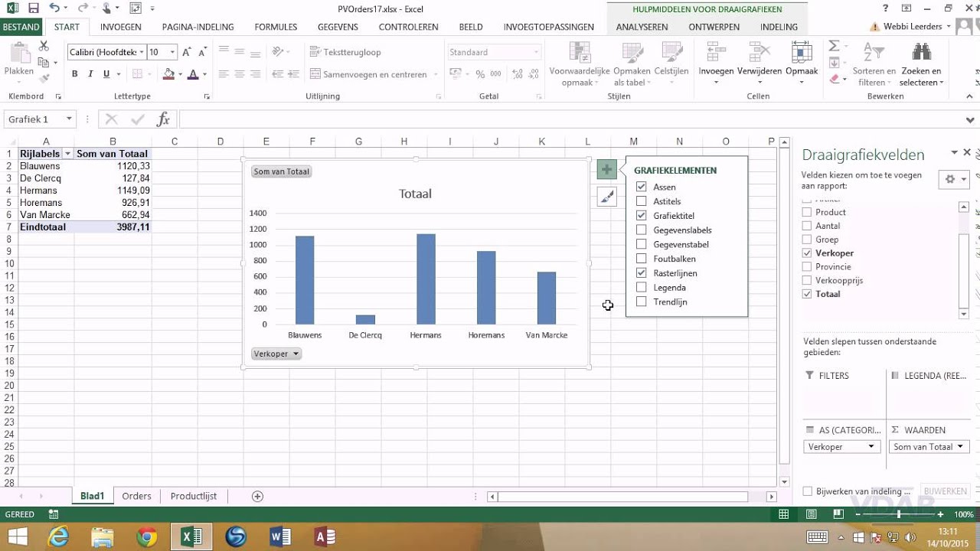Open the BESTAND tab
This screenshot has height=551, width=980.
click(x=21, y=27)
